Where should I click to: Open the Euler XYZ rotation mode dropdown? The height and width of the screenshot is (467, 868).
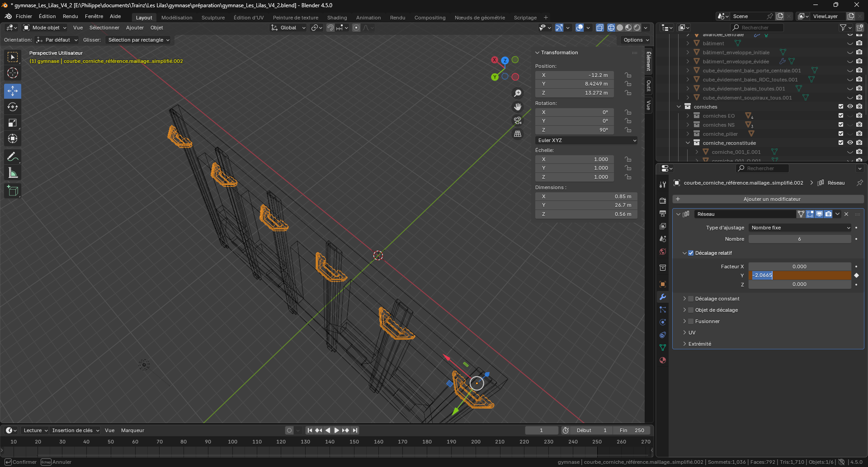coord(586,140)
